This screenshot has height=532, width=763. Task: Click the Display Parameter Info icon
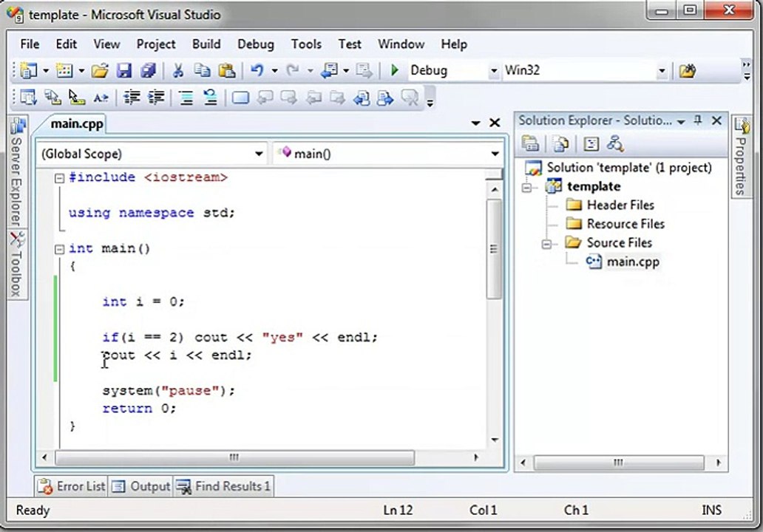tap(52, 98)
